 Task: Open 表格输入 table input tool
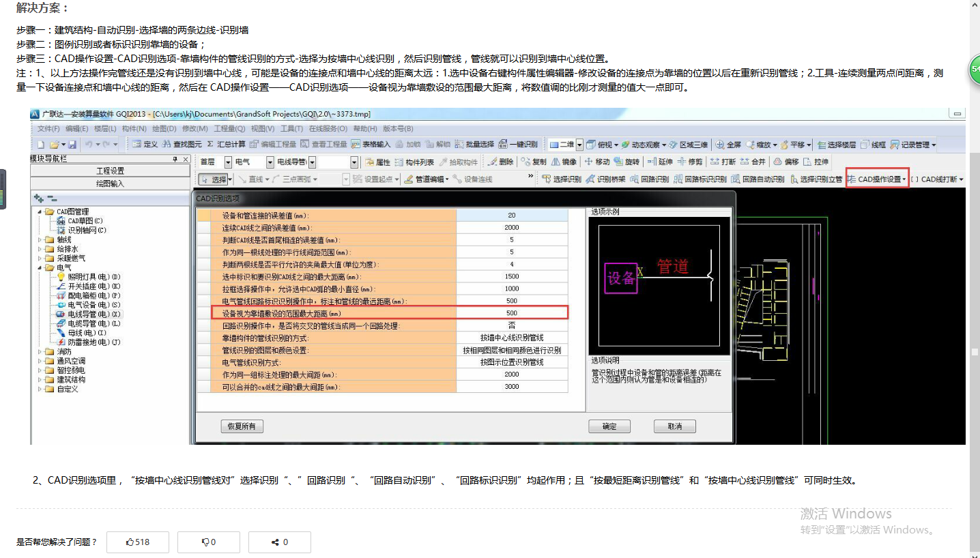point(371,145)
